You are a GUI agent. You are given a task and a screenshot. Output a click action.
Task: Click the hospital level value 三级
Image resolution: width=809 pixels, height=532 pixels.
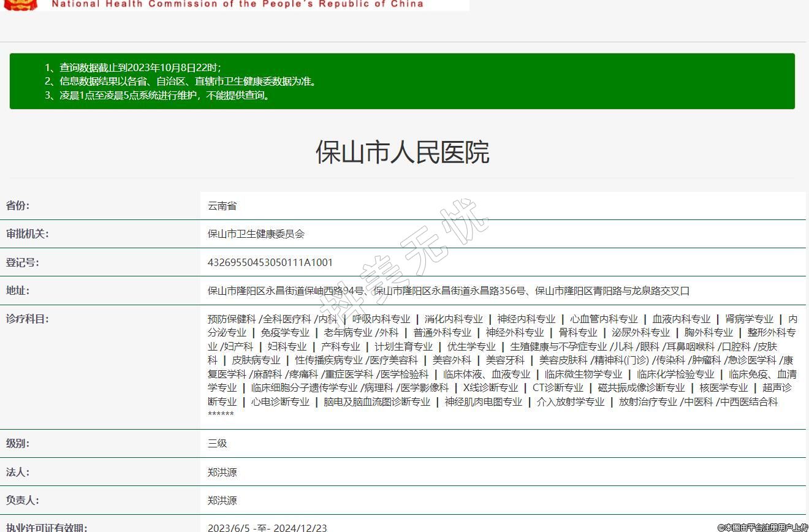click(x=217, y=443)
